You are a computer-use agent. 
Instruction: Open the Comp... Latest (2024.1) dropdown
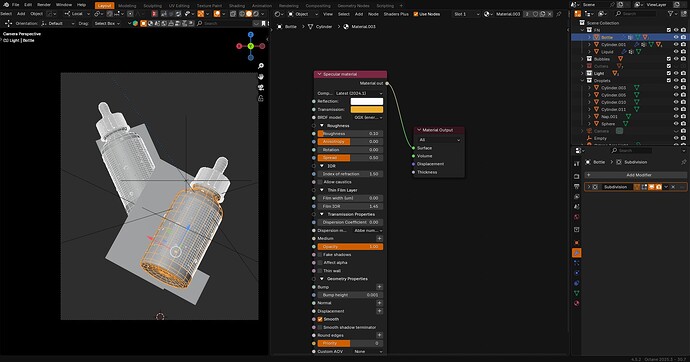pyautogui.click(x=359, y=93)
